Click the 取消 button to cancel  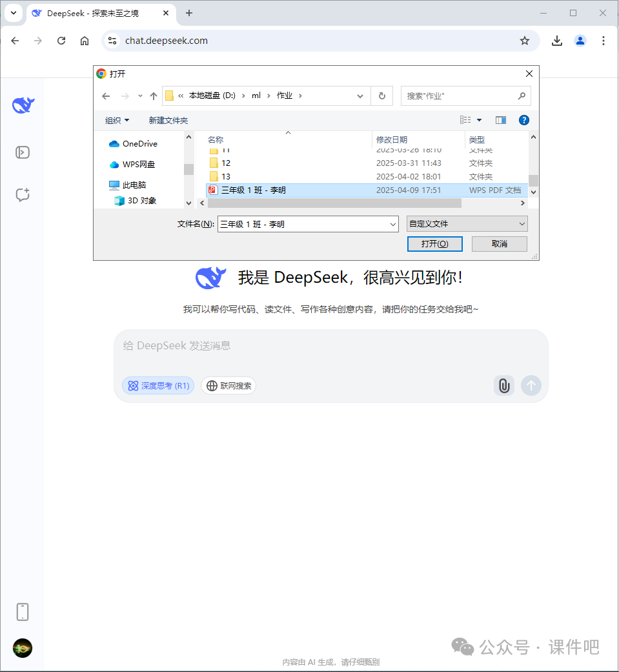(x=498, y=244)
